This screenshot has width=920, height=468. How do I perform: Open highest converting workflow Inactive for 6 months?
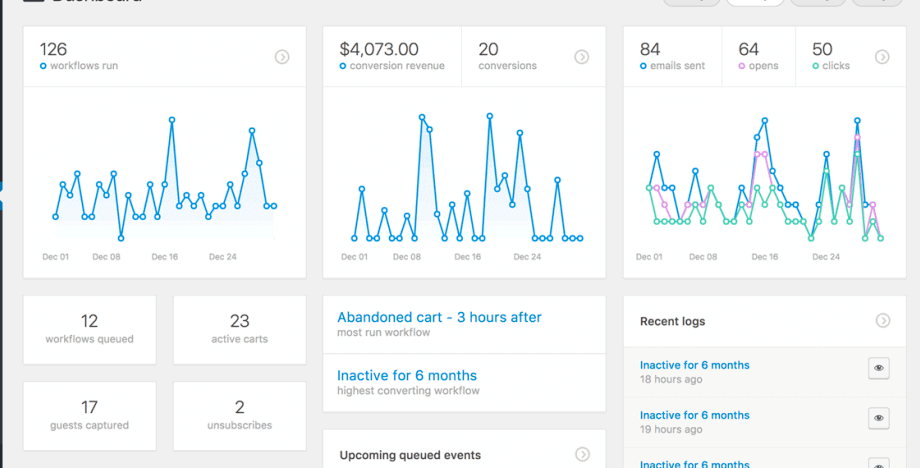pos(407,375)
